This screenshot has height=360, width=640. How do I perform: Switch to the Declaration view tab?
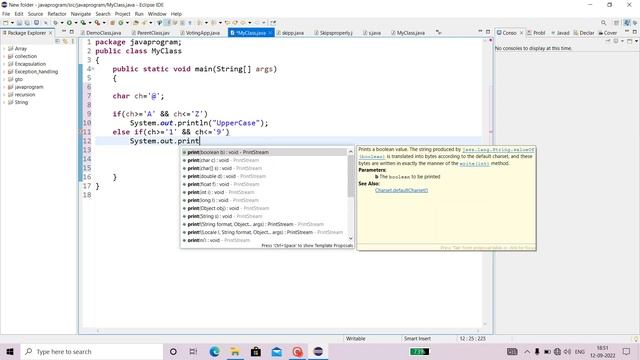[x=584, y=33]
